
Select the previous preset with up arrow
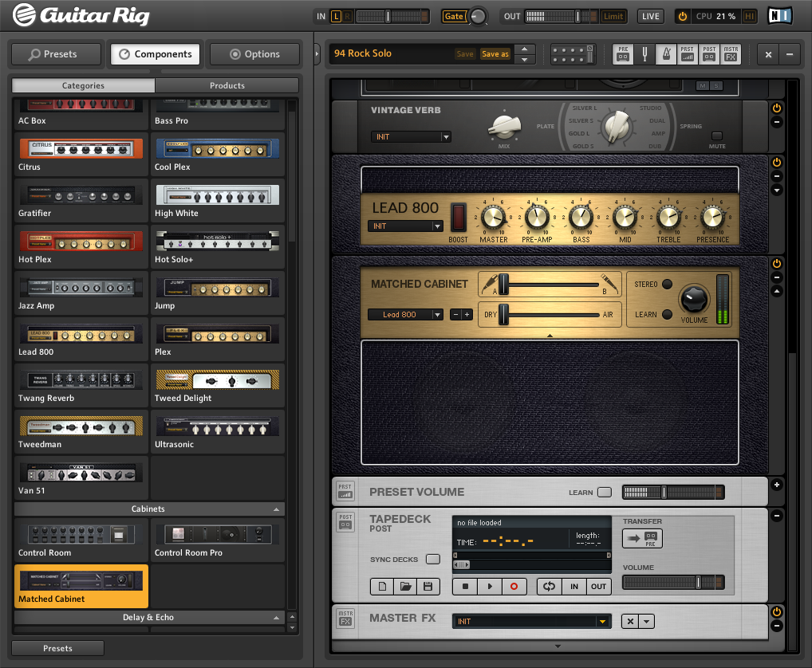pyautogui.click(x=525, y=49)
